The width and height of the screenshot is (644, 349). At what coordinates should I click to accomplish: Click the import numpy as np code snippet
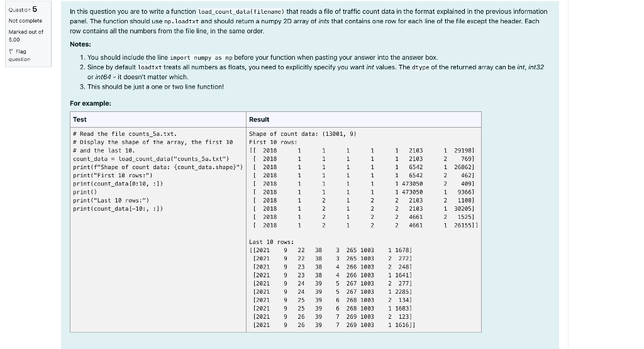point(201,58)
